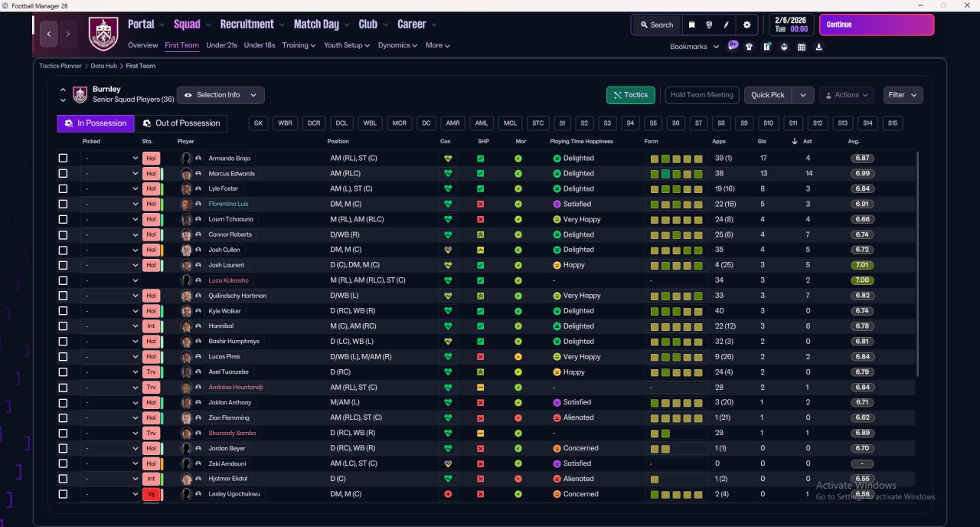Open the settings gear icon

click(x=747, y=25)
